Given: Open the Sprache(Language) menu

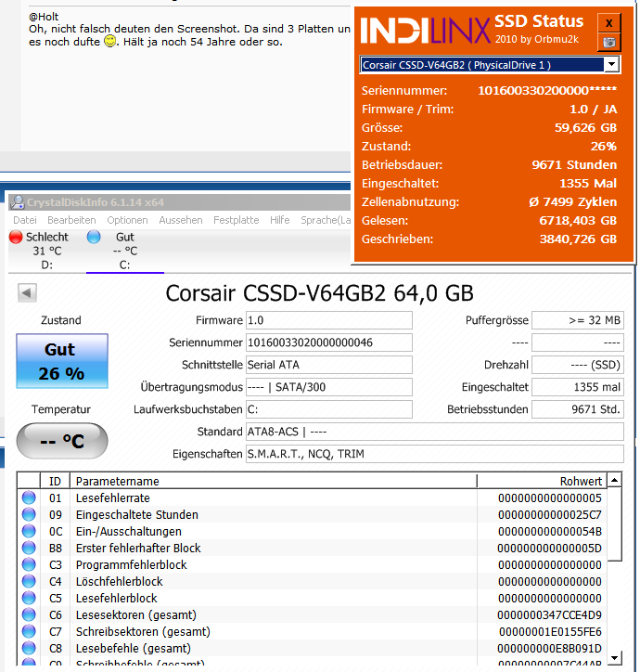Looking at the screenshot, I should 326,220.
